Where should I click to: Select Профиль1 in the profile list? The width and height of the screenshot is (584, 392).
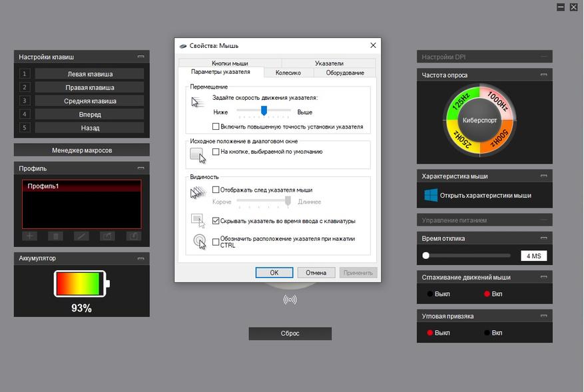(x=81, y=186)
